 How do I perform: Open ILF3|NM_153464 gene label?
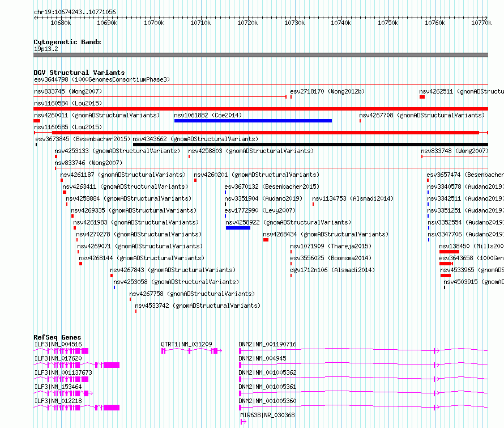pos(58,387)
